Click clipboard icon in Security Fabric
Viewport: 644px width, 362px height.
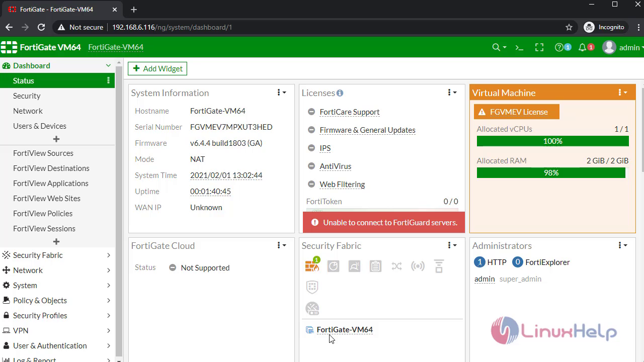[376, 266]
